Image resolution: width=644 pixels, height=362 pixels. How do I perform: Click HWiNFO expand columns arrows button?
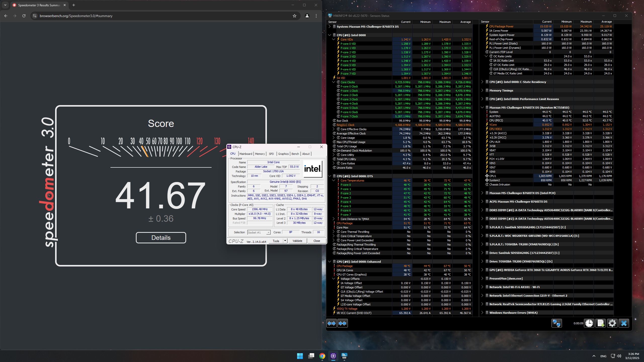click(x=331, y=323)
